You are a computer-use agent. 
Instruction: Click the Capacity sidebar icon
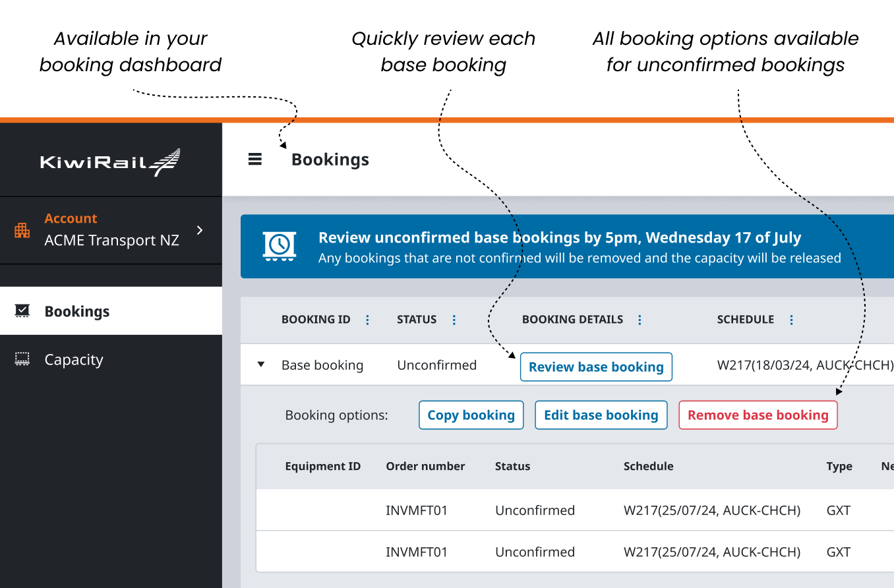tap(22, 359)
